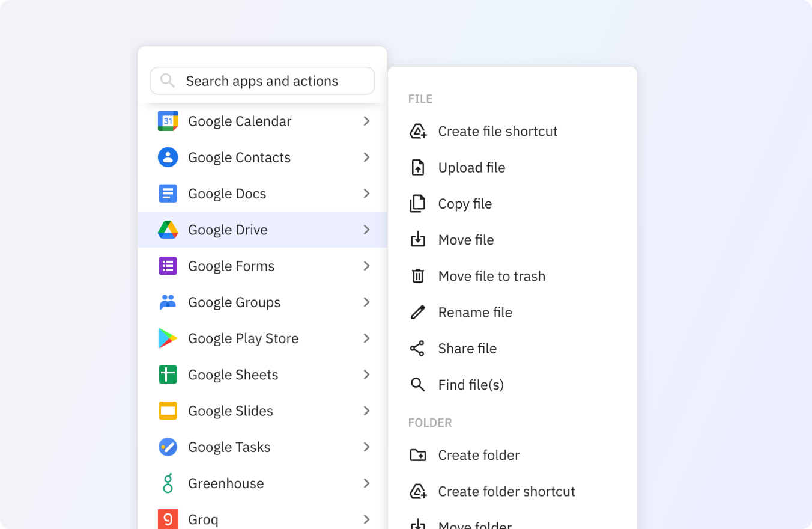Expand Google Docs actions chevron
Image resolution: width=812 pixels, height=529 pixels.
[x=366, y=194]
